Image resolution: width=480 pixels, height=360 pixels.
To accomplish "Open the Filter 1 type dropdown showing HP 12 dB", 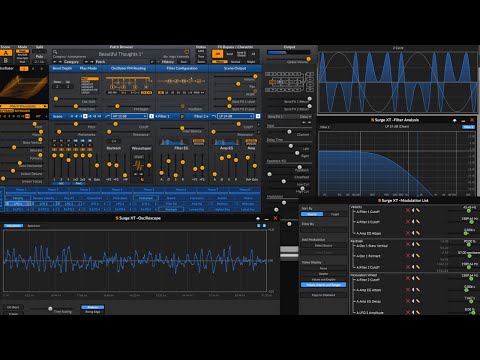I will click(x=129, y=116).
